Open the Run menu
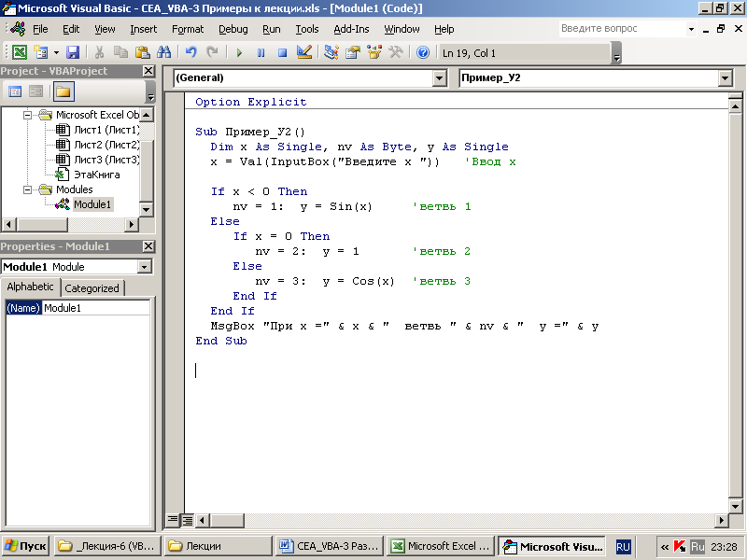The width and height of the screenshot is (747, 560). [x=272, y=29]
